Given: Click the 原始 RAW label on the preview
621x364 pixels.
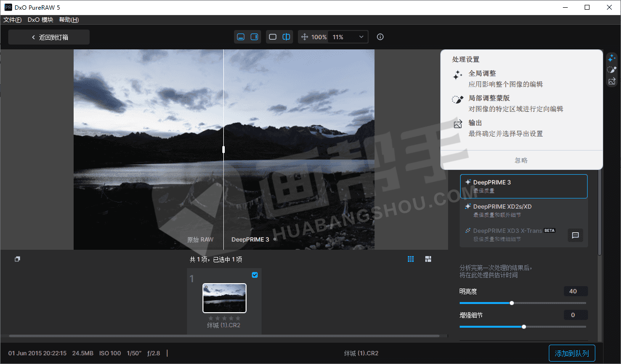Looking at the screenshot, I should pyautogui.click(x=200, y=240).
